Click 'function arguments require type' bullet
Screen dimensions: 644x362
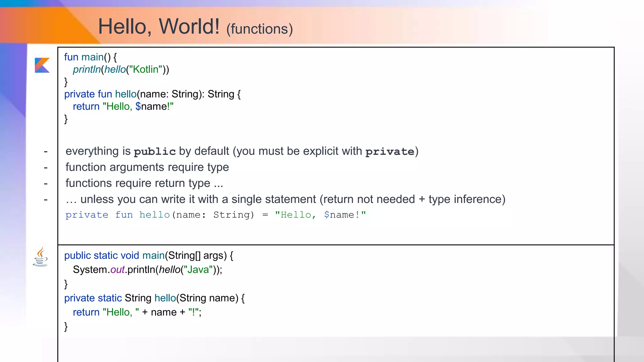click(x=147, y=167)
